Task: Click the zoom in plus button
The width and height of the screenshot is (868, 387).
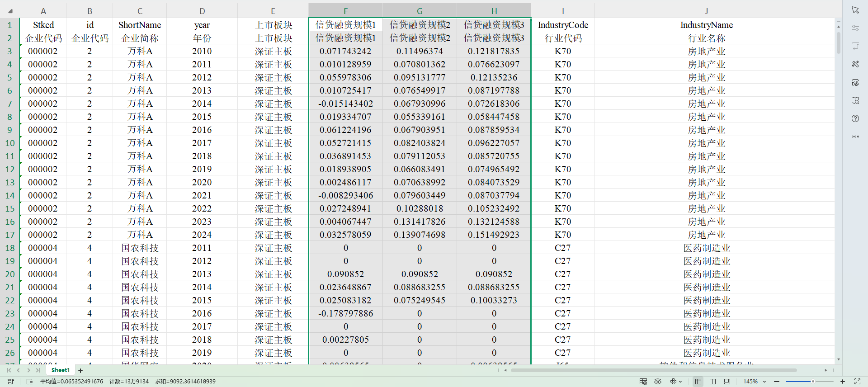Action: coord(843,382)
